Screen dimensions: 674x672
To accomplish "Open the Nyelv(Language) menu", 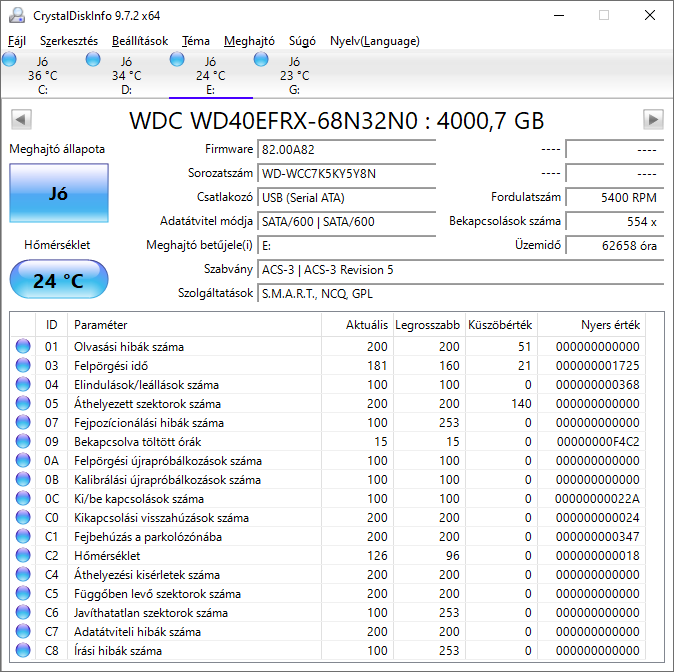I will (374, 41).
